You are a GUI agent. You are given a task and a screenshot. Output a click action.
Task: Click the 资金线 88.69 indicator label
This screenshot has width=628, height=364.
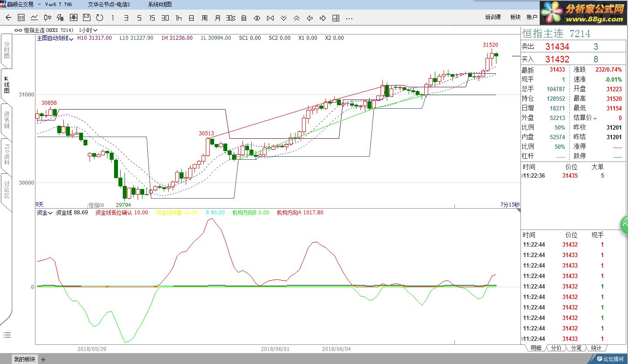[x=72, y=213]
